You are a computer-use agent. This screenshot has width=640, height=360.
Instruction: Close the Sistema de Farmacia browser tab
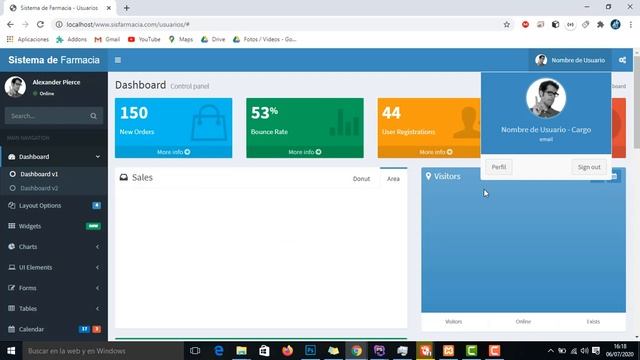(109, 8)
